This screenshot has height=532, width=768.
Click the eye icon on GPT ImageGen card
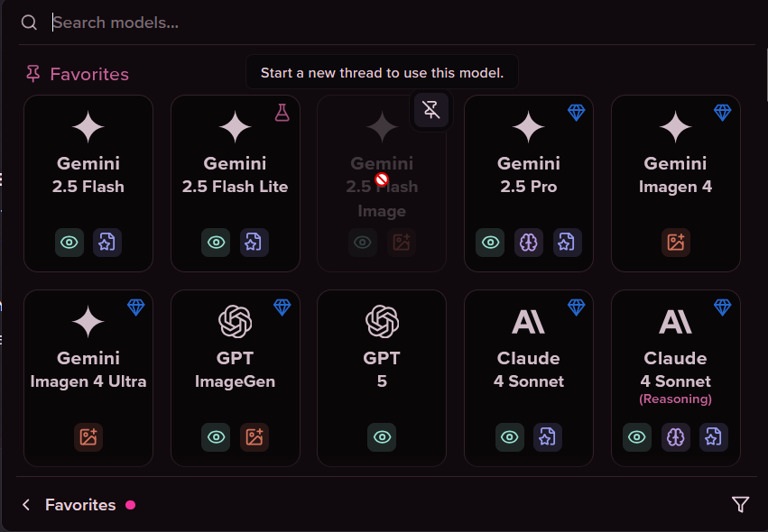click(x=216, y=437)
